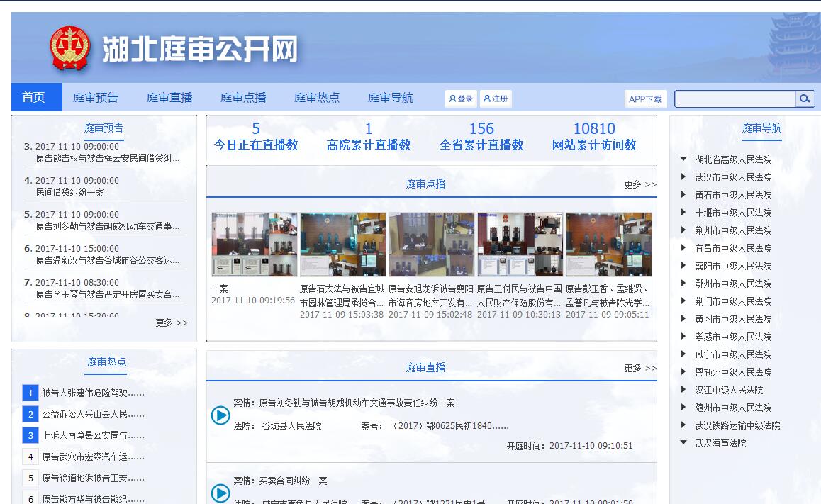Focus the search input field
This screenshot has width=821, height=504.
[x=735, y=99]
